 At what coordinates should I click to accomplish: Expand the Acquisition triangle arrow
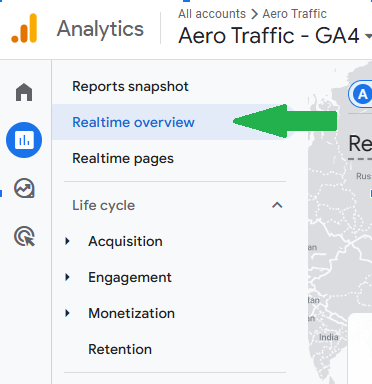68,241
